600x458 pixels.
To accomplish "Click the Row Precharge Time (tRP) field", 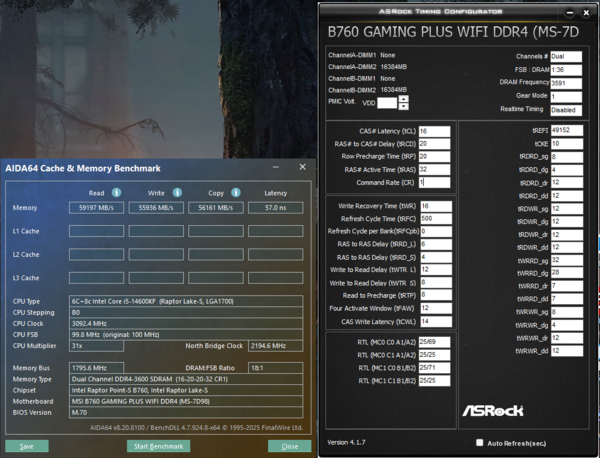I will 434,156.
